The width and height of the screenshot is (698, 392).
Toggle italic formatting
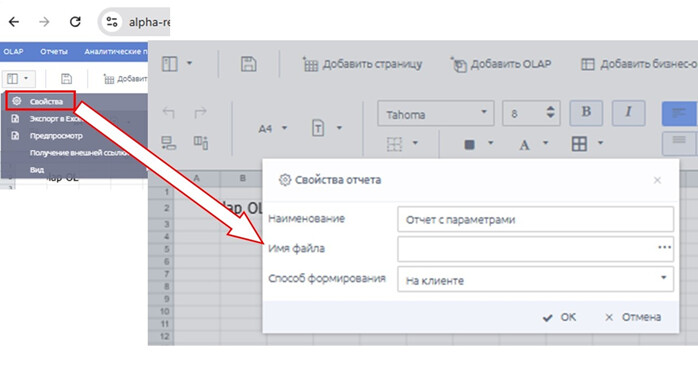click(x=628, y=113)
